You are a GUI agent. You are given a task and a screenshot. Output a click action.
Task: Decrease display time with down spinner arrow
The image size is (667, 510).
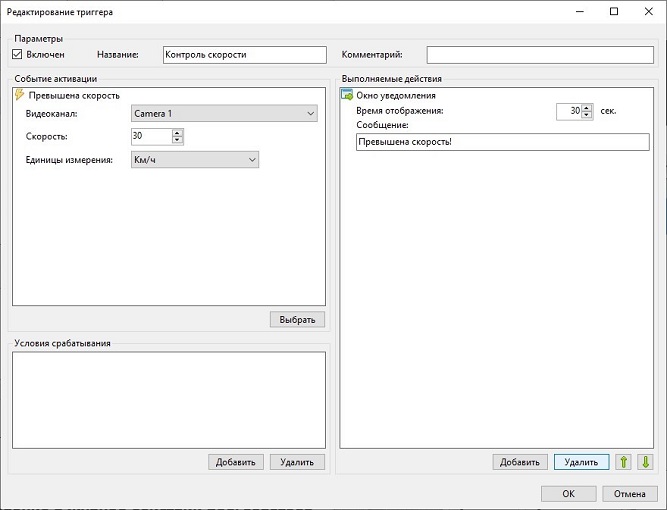point(587,115)
